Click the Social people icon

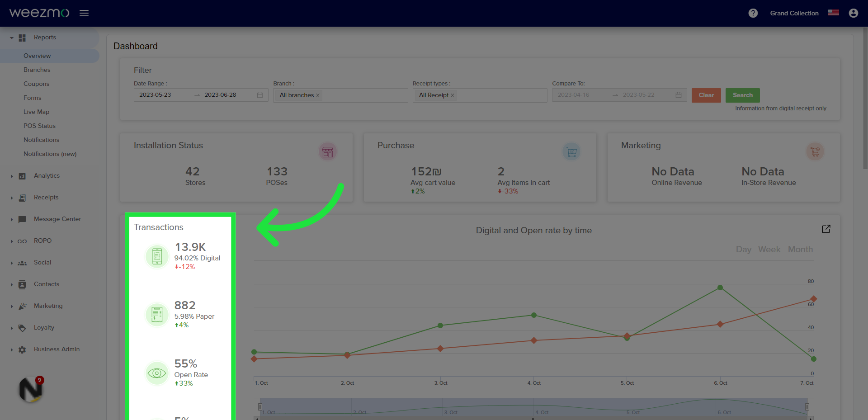click(22, 263)
